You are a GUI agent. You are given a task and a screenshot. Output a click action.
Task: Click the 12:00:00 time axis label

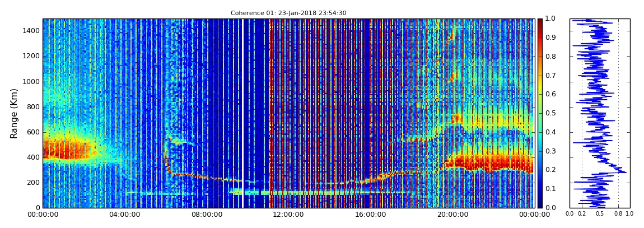pyautogui.click(x=288, y=215)
